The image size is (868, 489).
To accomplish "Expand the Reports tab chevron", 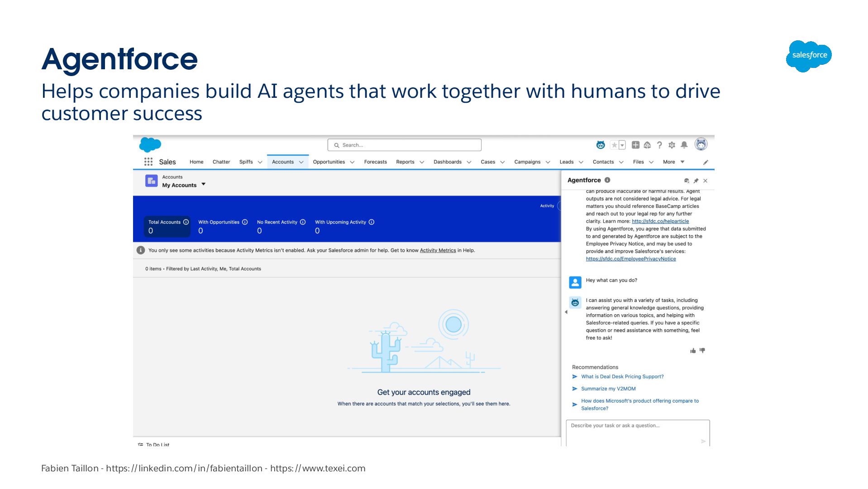I will click(x=422, y=162).
